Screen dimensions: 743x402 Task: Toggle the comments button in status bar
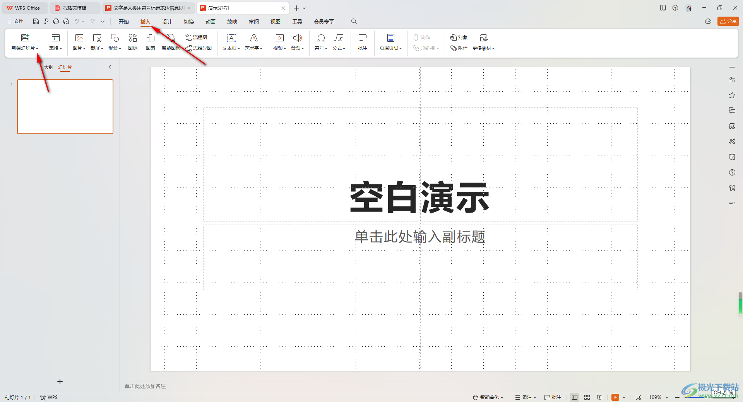pyautogui.click(x=553, y=397)
